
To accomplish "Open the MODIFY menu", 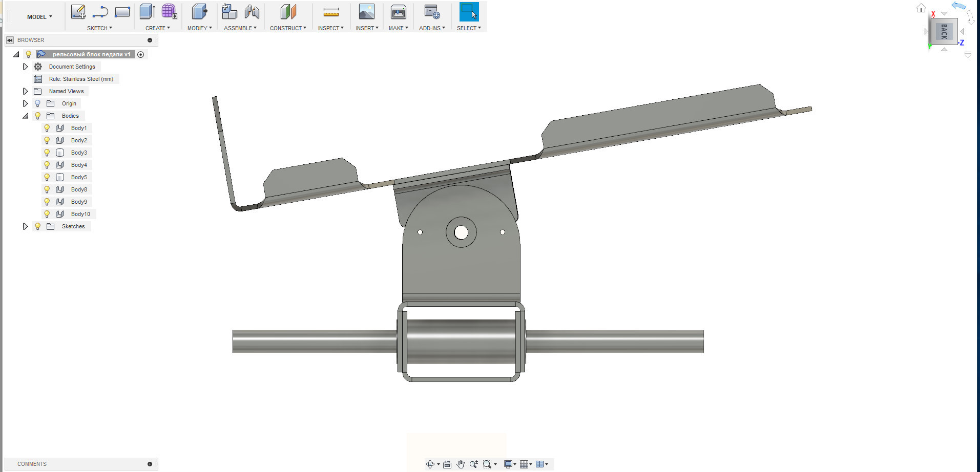I will point(199,28).
